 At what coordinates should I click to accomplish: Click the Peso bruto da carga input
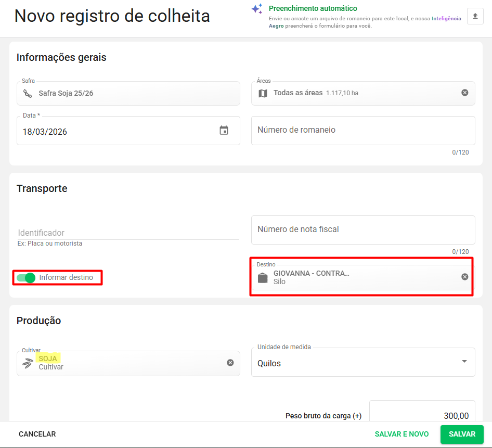tap(422, 416)
